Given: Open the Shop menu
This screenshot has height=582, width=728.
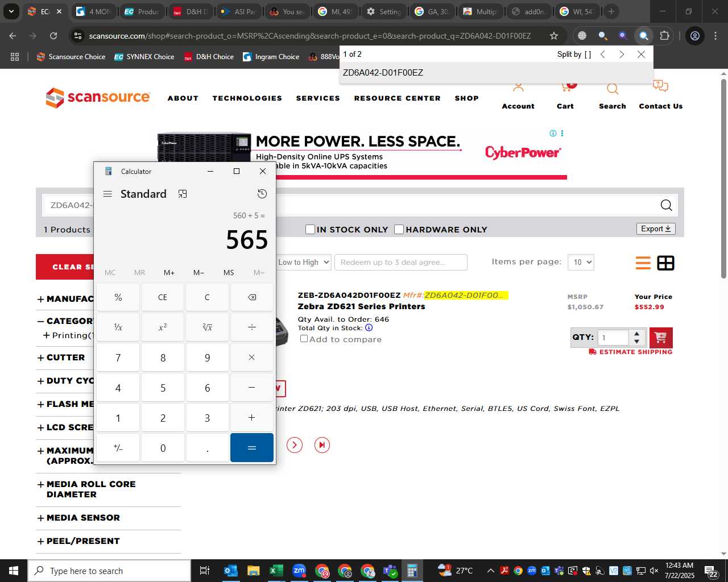Looking at the screenshot, I should click(x=467, y=98).
